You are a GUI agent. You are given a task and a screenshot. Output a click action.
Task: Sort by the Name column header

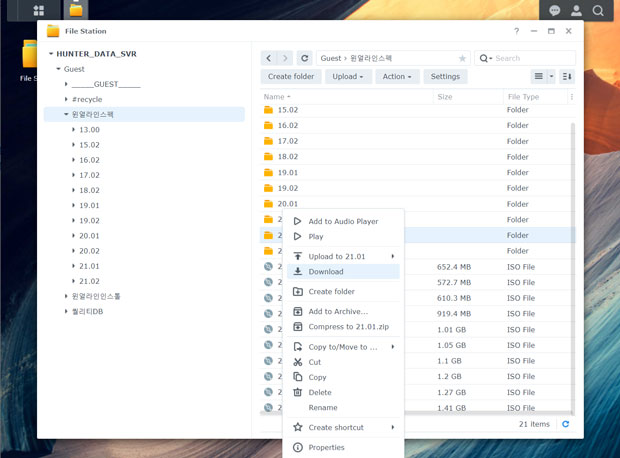(x=347, y=97)
